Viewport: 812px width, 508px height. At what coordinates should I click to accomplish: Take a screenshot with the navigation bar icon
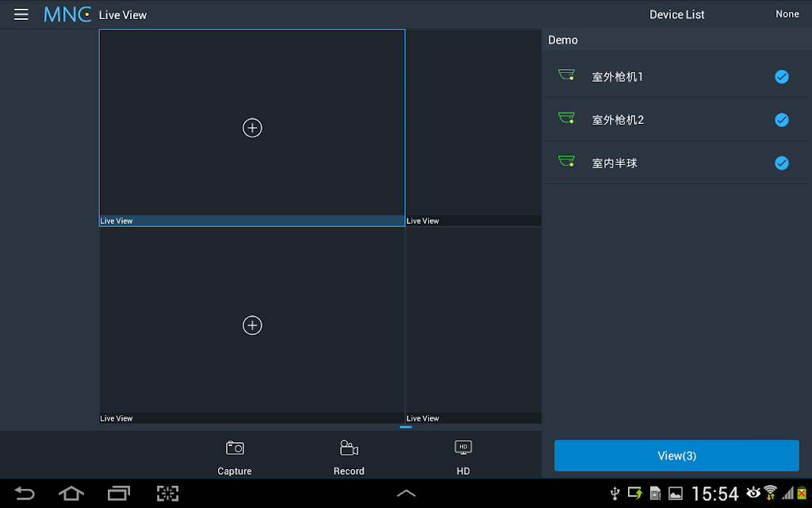click(x=168, y=494)
